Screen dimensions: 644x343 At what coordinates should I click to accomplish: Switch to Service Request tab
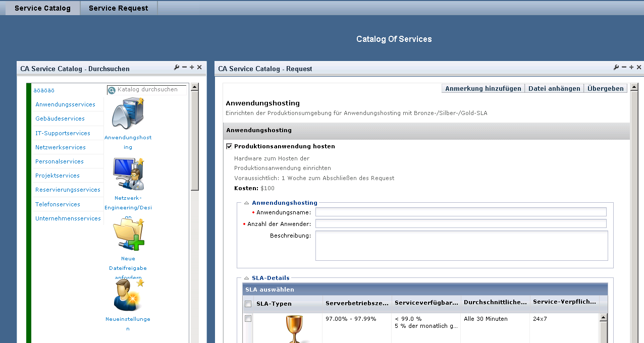[x=119, y=8]
